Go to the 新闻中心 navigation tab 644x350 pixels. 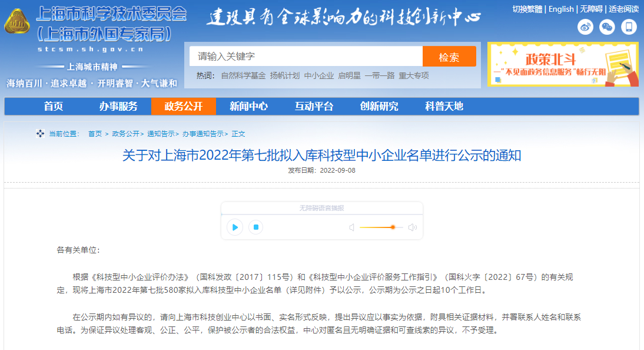click(248, 106)
